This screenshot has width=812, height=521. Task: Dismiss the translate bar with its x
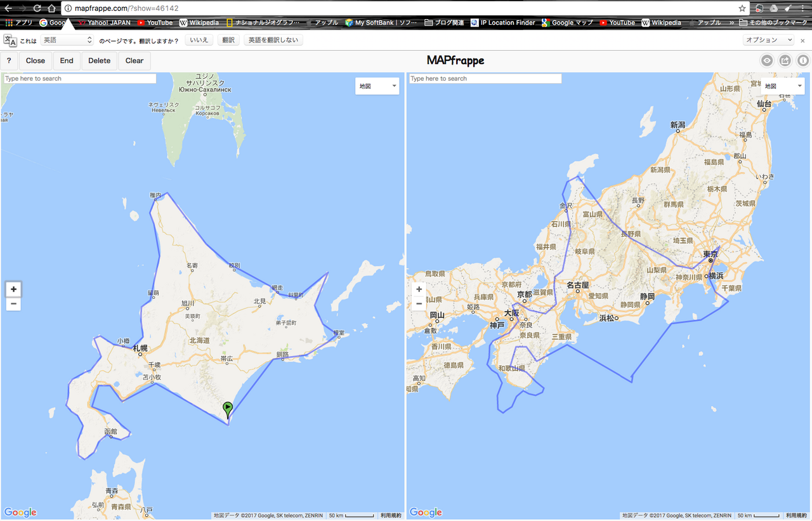[802, 40]
